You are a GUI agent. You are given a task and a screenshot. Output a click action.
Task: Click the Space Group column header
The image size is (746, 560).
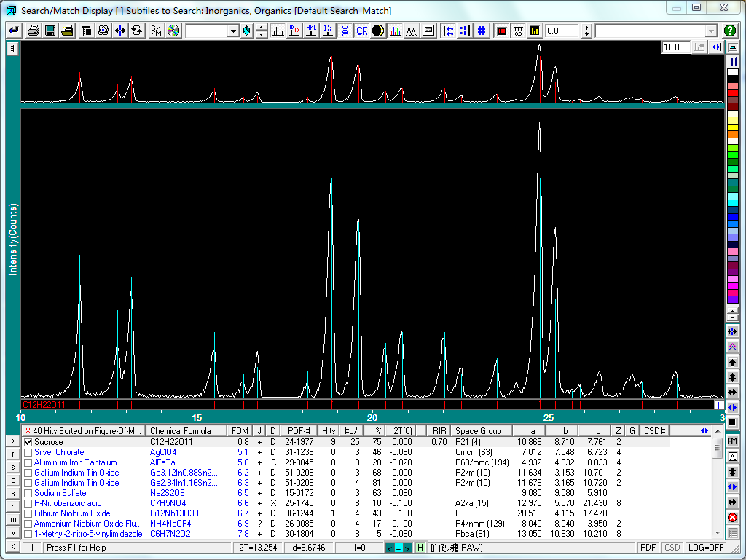pos(479,431)
